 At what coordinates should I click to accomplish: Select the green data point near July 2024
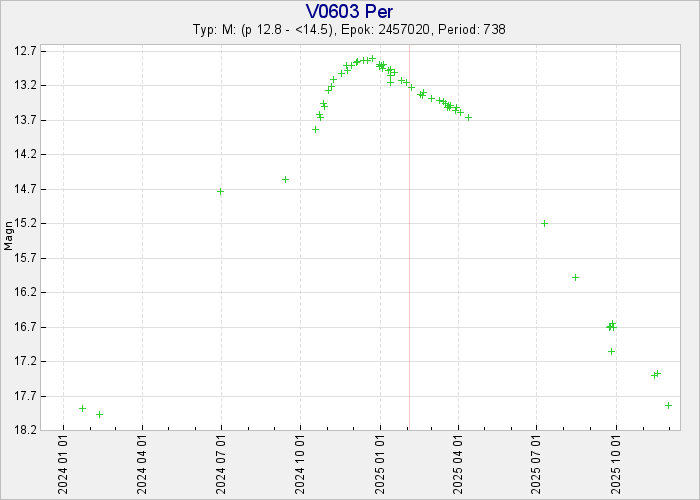point(220,191)
